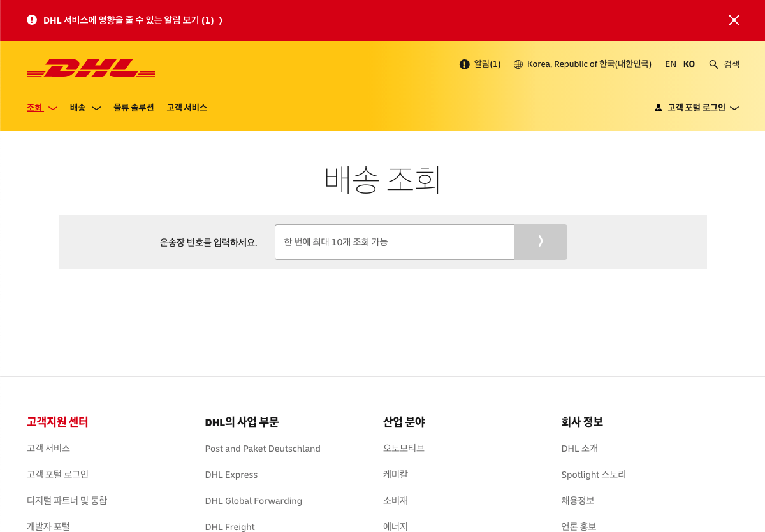Click the 산업 분야 heading
This screenshot has width=765, height=532.
point(404,422)
